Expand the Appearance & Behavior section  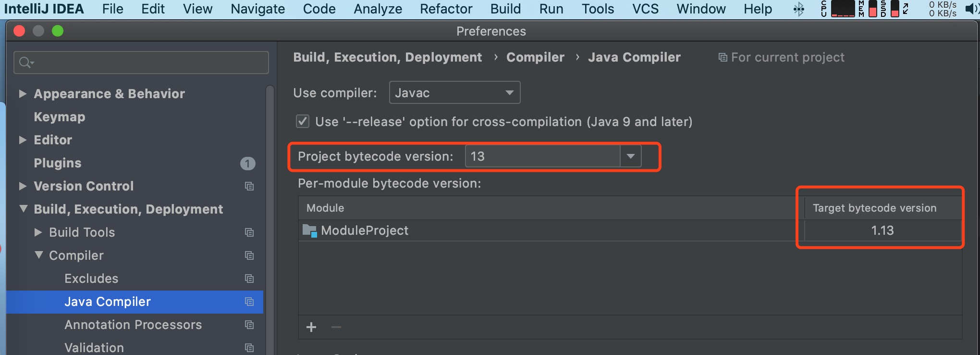[23, 94]
